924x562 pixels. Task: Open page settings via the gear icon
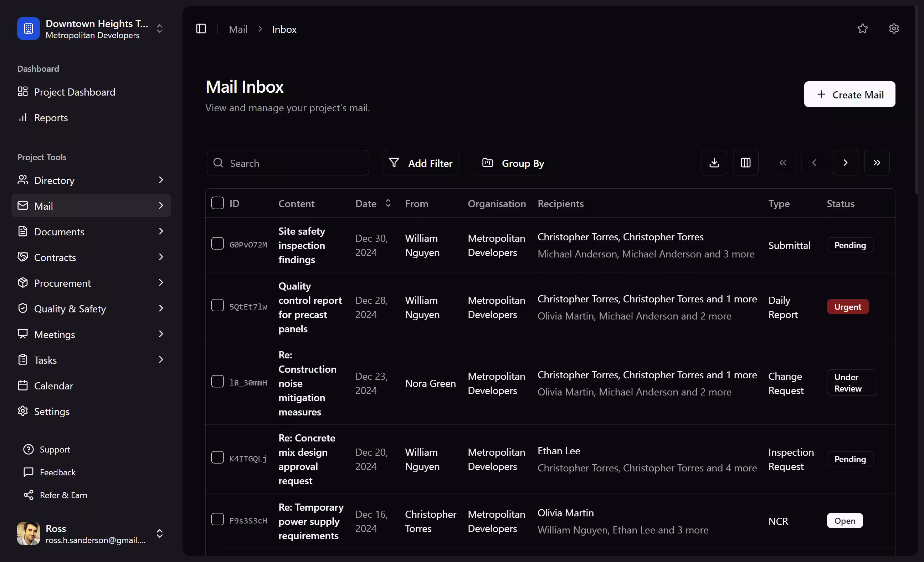(x=894, y=29)
